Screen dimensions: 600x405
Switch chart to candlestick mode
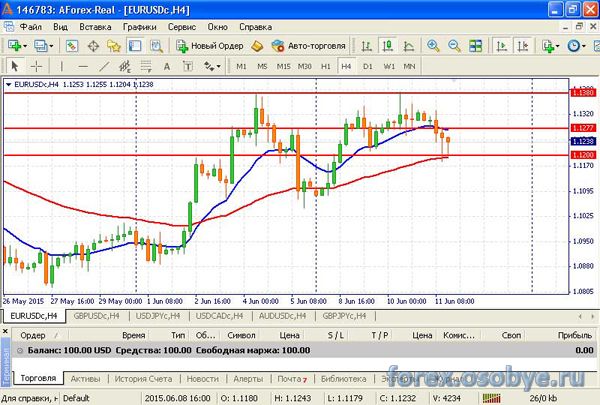pyautogui.click(x=388, y=46)
